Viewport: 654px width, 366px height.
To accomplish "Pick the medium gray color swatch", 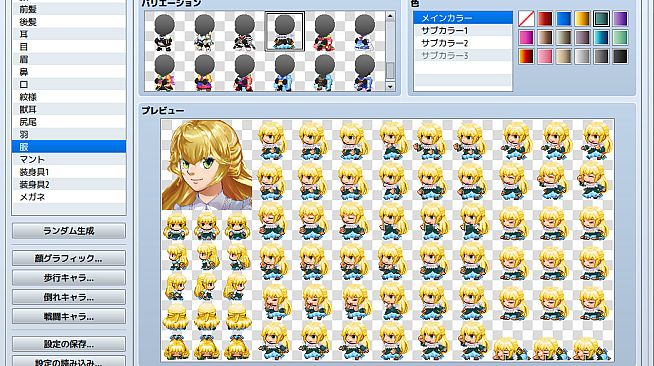I will pos(601,56).
